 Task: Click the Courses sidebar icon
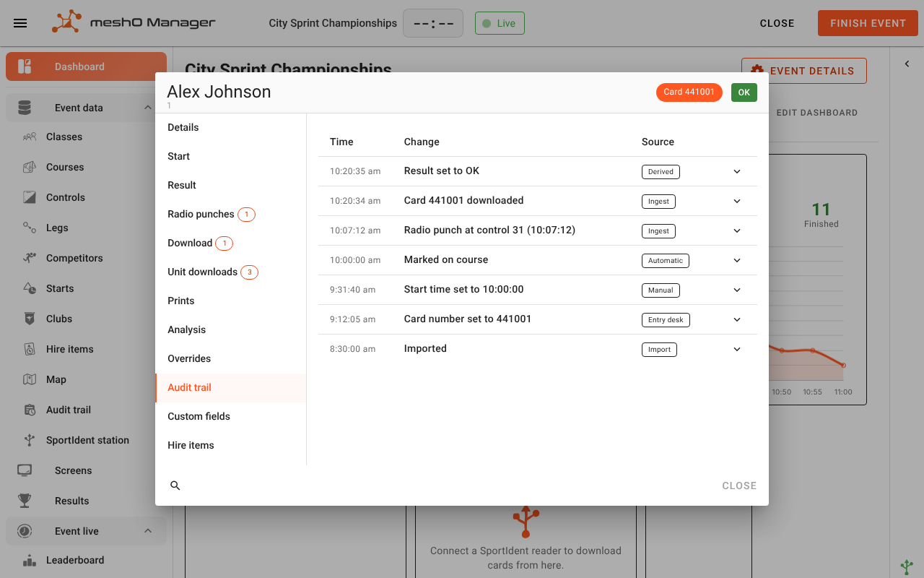pos(30,167)
